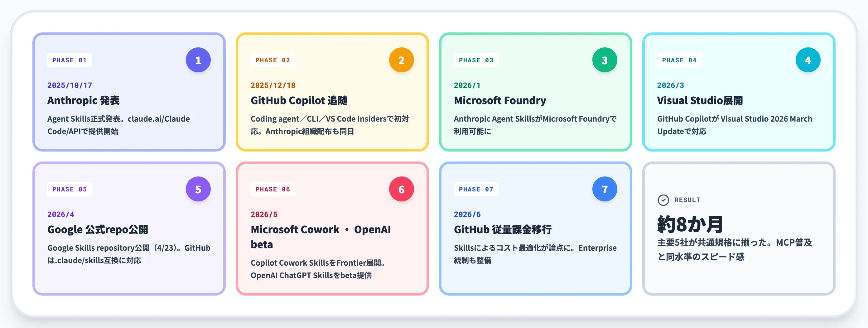This screenshot has width=868, height=328.
Task: Click the description starting Anthropic Agent Skillsが
Action: pos(535,125)
